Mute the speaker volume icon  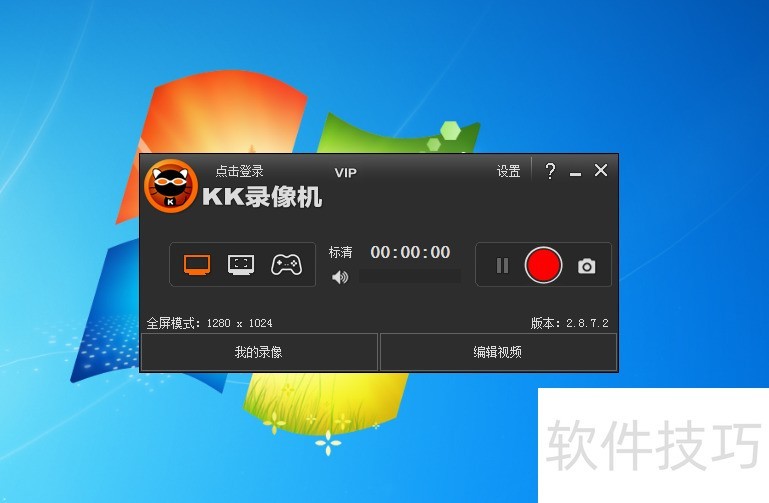point(340,277)
